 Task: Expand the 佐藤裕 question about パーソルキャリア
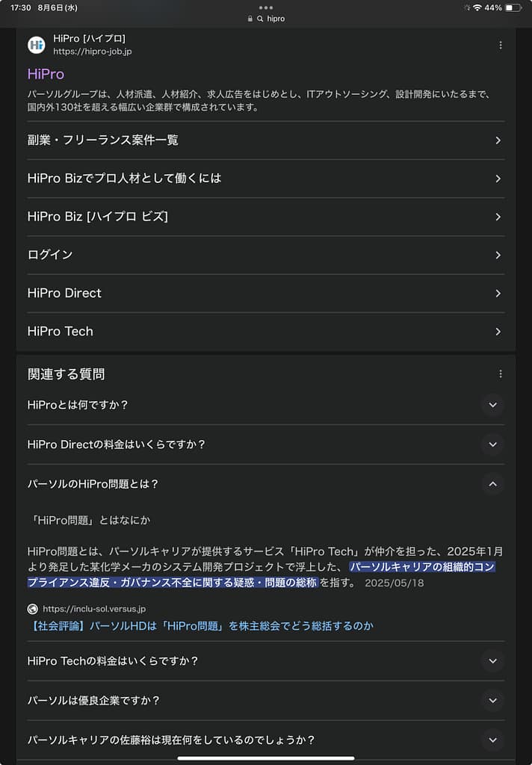pos(492,740)
